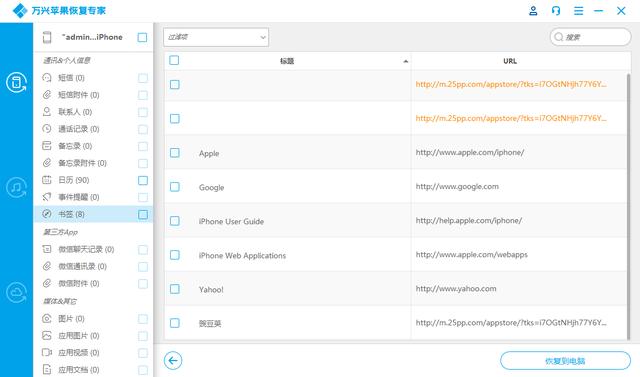Click the 应用图片 picture icon
640x377 pixels.
(x=47, y=335)
